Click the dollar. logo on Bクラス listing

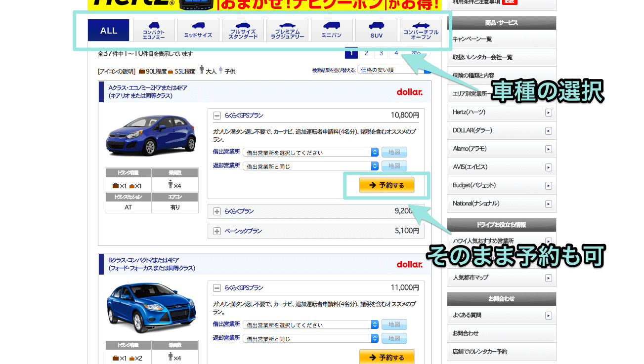[x=410, y=264]
